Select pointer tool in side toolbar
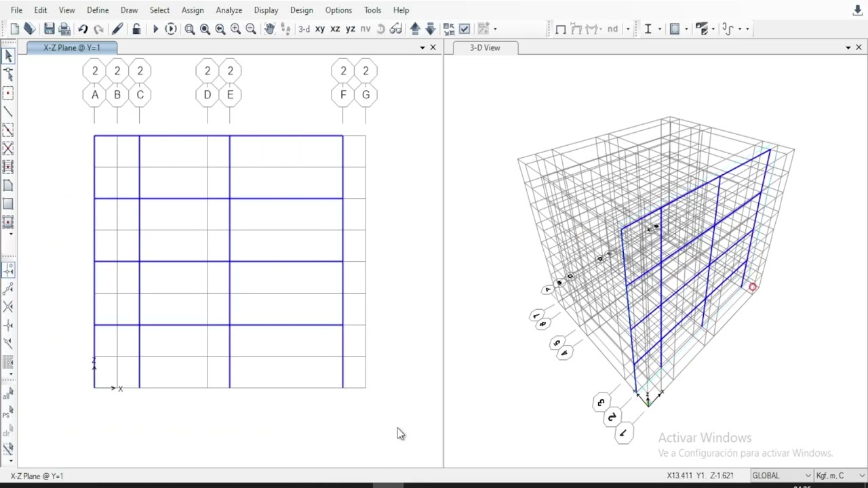The height and width of the screenshot is (488, 868). click(x=8, y=56)
